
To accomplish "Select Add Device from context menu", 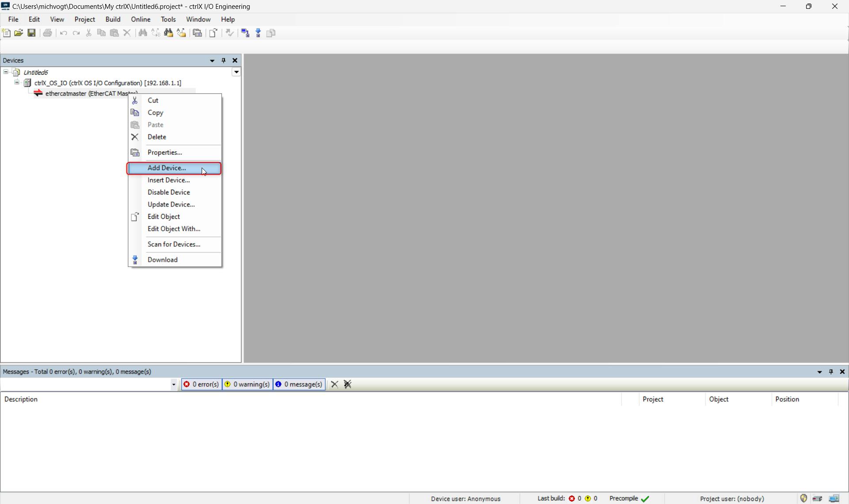I will click(167, 168).
